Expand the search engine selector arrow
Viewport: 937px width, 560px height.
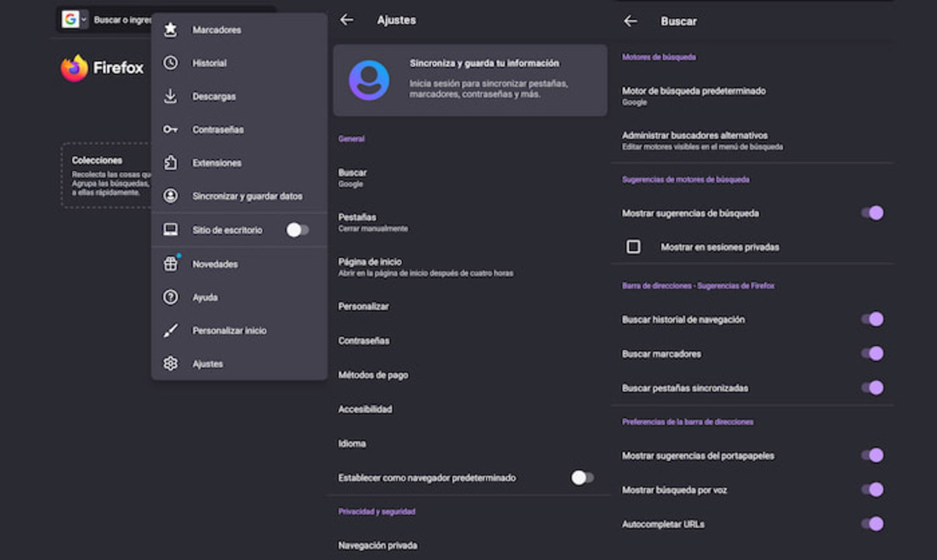[84, 20]
